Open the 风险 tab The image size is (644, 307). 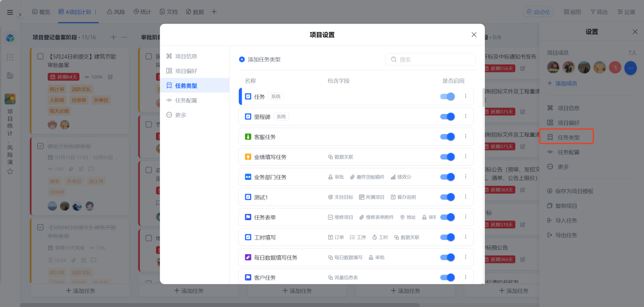click(115, 12)
